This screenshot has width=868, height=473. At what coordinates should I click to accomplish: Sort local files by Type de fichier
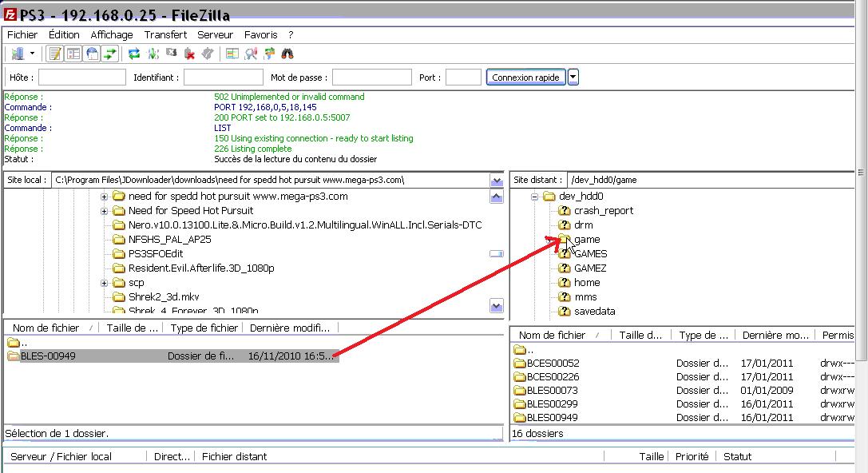tap(204, 328)
